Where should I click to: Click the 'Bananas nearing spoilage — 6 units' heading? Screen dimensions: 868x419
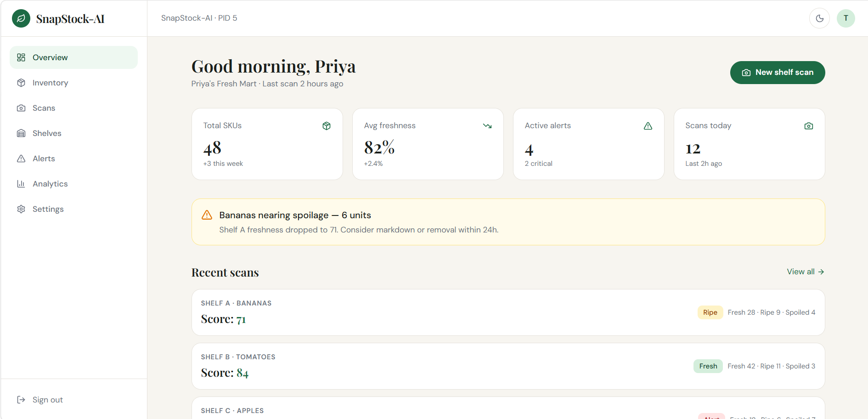tap(295, 215)
